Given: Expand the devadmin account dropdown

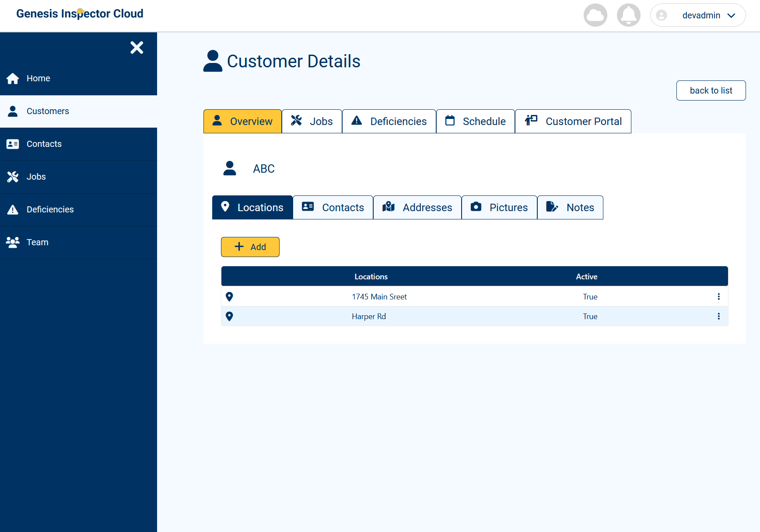Looking at the screenshot, I should [731, 15].
